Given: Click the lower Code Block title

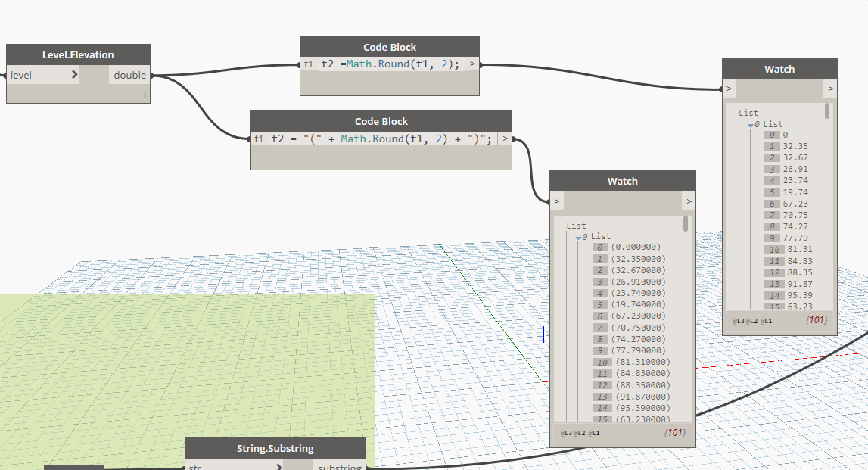Looking at the screenshot, I should tap(381, 121).
